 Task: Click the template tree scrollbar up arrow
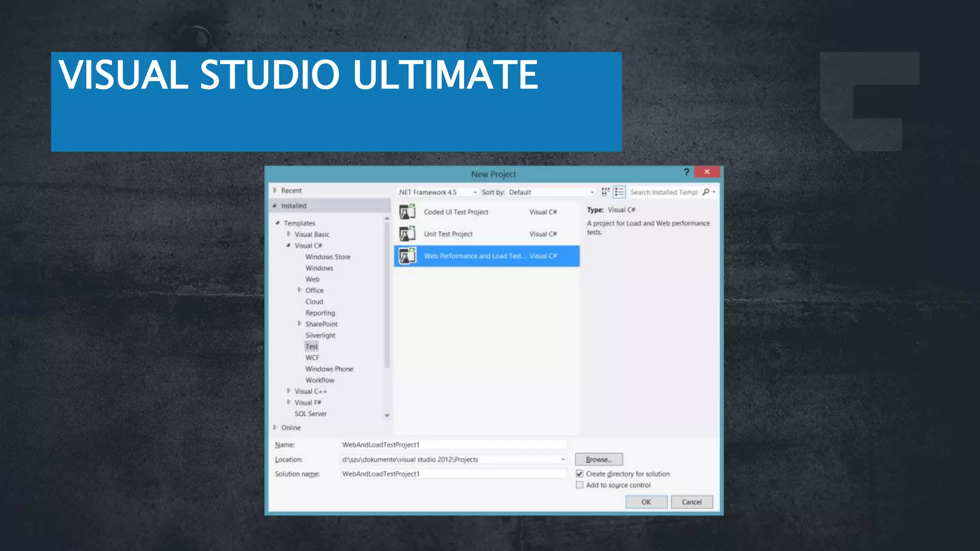[387, 218]
